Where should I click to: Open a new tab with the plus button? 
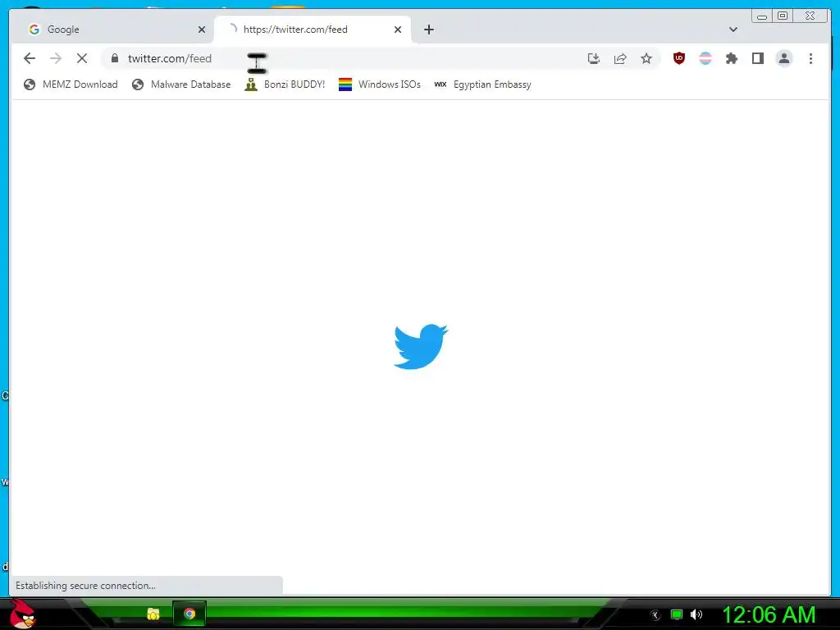click(428, 30)
